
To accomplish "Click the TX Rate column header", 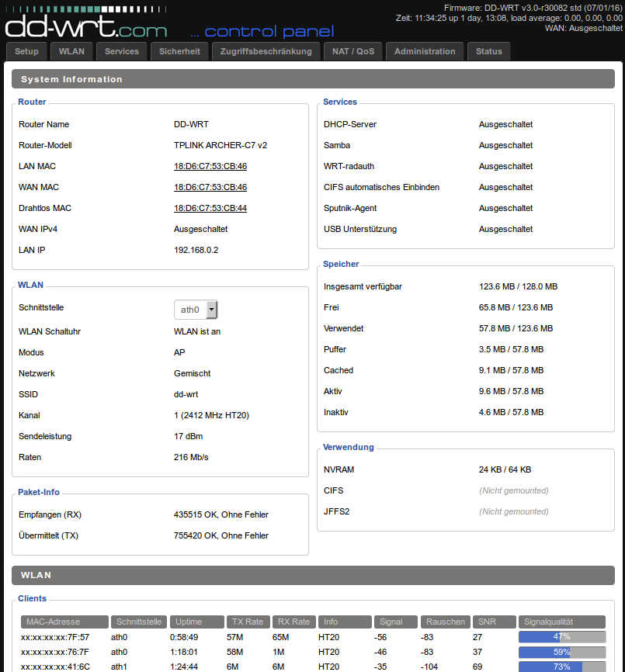I will coord(248,622).
